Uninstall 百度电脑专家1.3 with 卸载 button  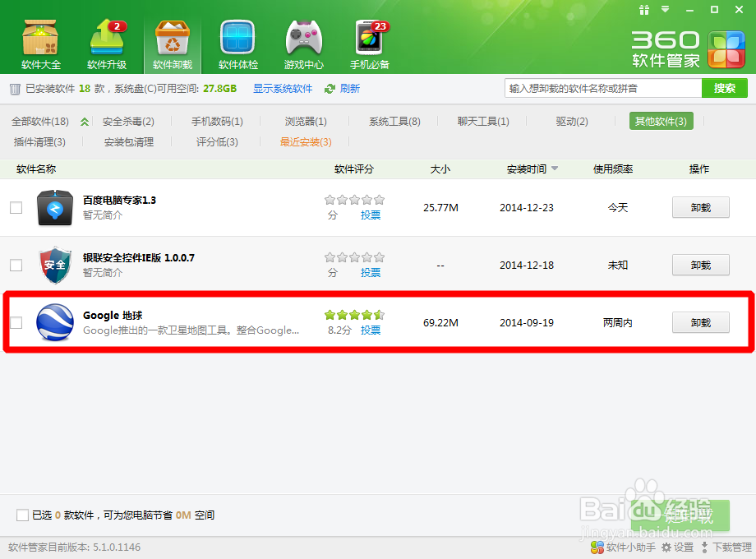tap(701, 207)
